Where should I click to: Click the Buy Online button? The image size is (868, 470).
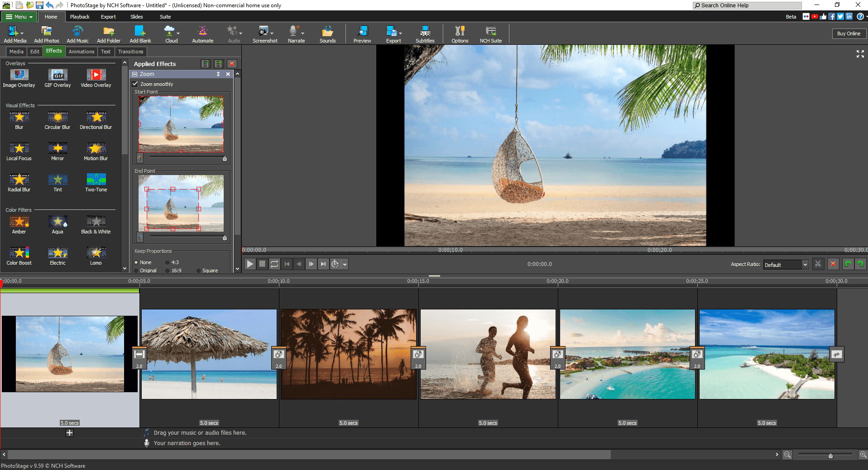(x=849, y=33)
